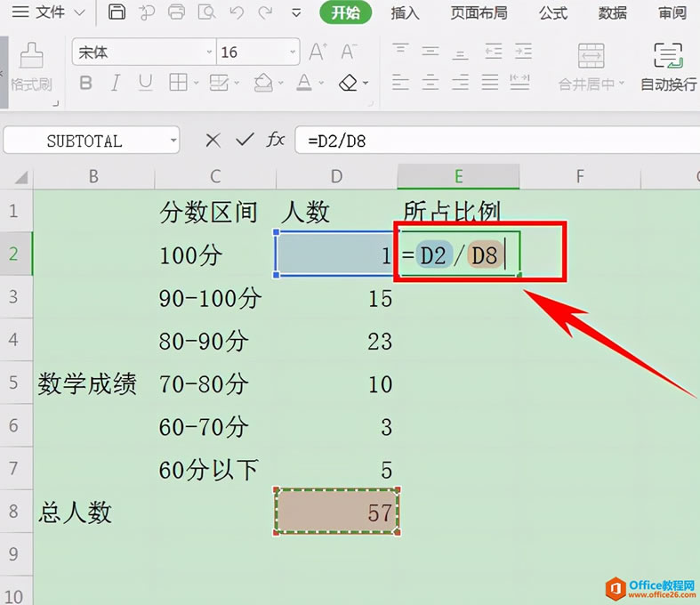
Task: Click cell with value 23
Action: 337,340
